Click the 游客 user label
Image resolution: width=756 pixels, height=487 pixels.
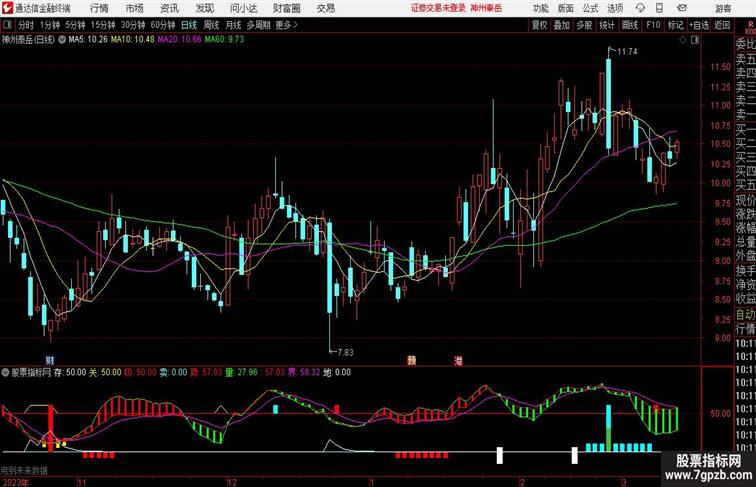[723, 9]
